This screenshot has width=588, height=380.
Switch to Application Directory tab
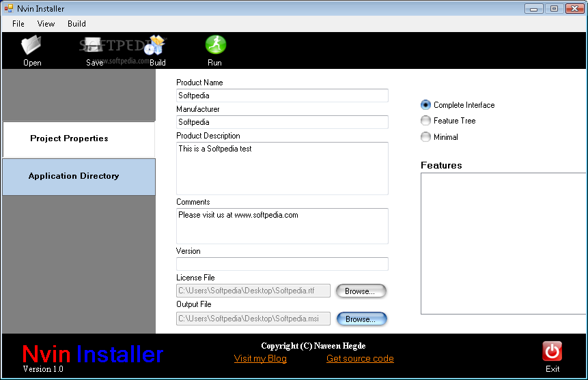(79, 177)
